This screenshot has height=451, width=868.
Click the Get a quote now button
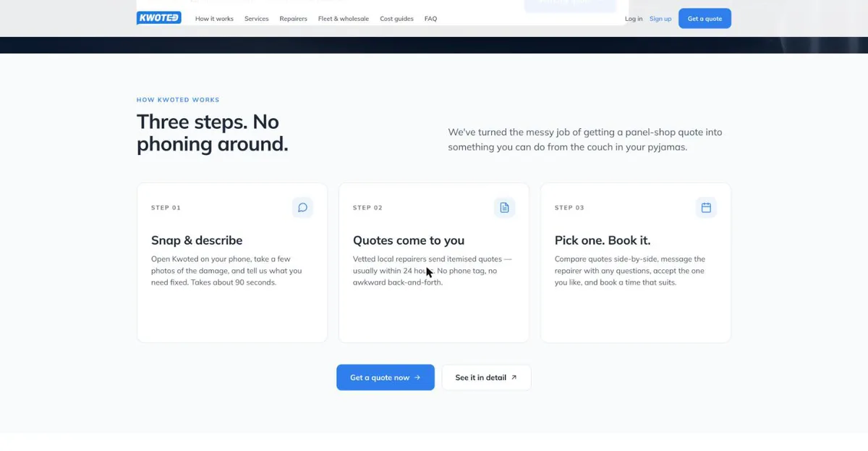(386, 377)
